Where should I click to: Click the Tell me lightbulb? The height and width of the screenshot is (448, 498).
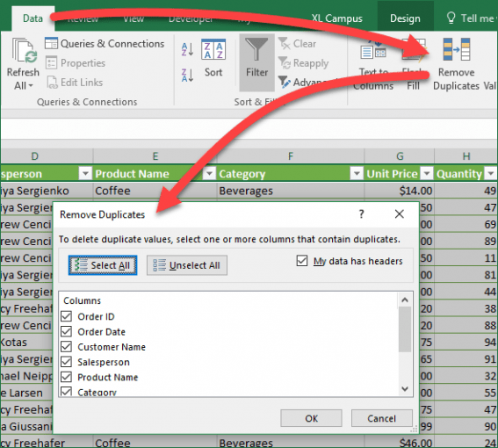[x=451, y=18]
